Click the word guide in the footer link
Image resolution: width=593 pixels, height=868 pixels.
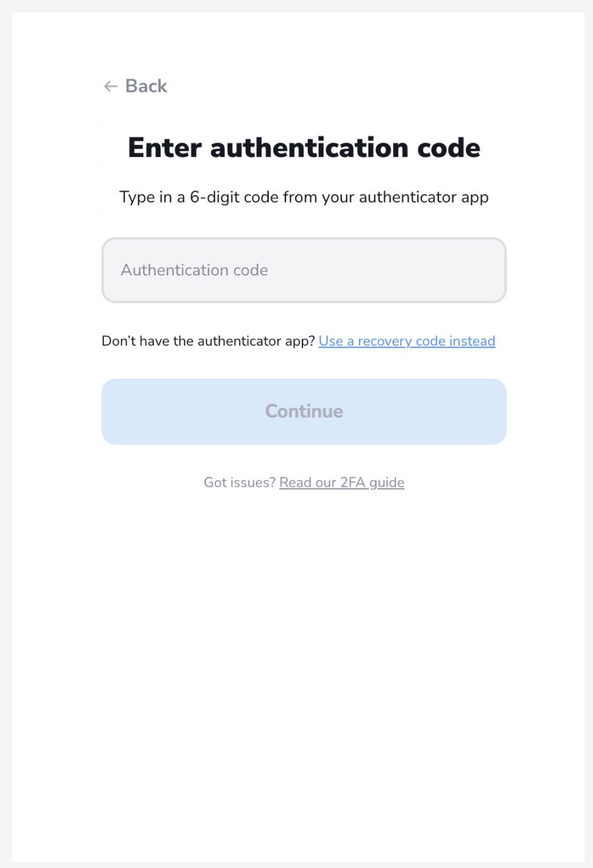(x=387, y=483)
